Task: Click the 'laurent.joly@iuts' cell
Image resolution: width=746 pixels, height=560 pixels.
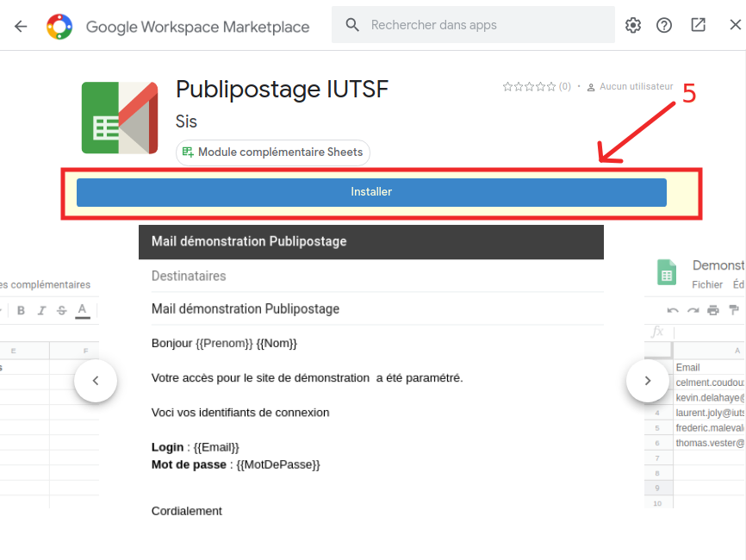Action: [709, 413]
